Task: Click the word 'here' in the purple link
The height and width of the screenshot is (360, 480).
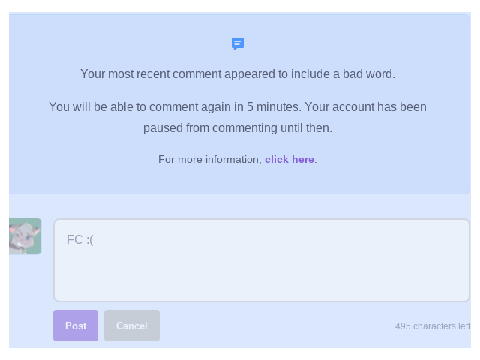Action: 303,159
